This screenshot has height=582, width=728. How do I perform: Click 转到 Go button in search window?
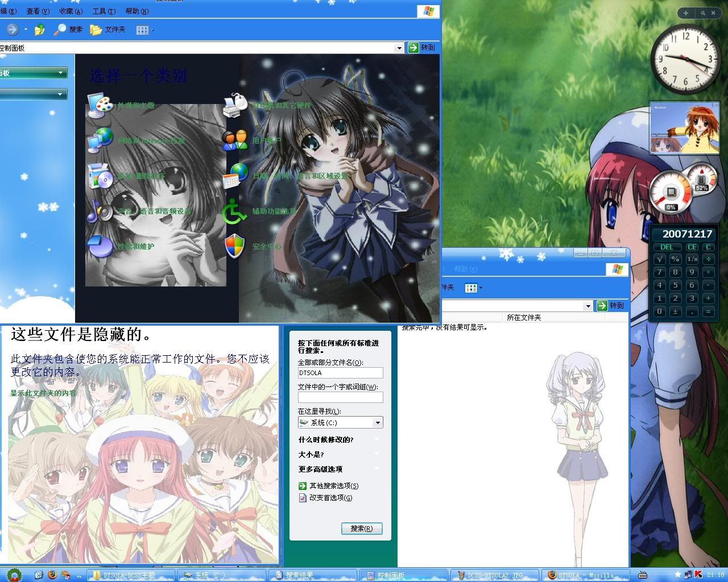610,306
